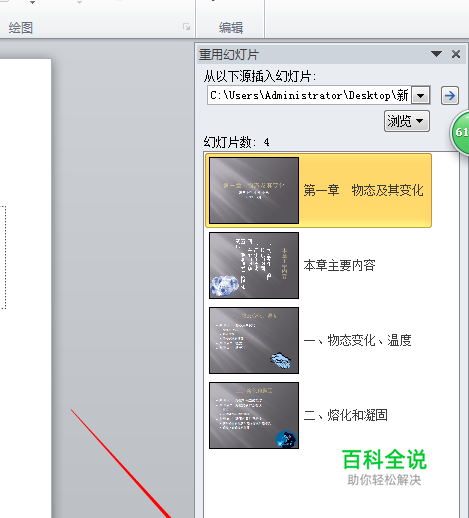The width and height of the screenshot is (469, 518).
Task: Click the 从以下源插入幻灯片 label
Action: click(260, 77)
